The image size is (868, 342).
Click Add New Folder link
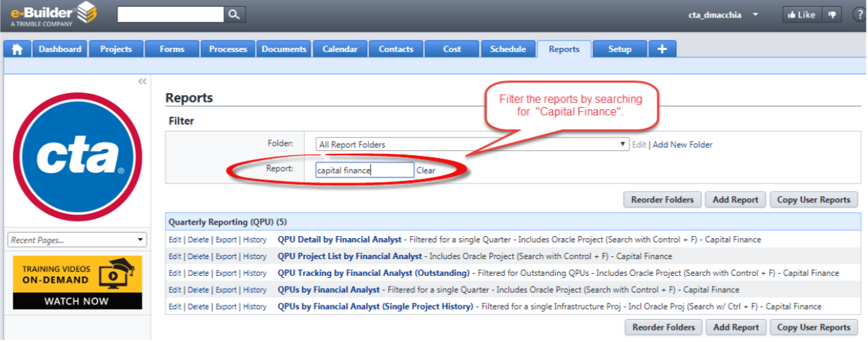682,144
